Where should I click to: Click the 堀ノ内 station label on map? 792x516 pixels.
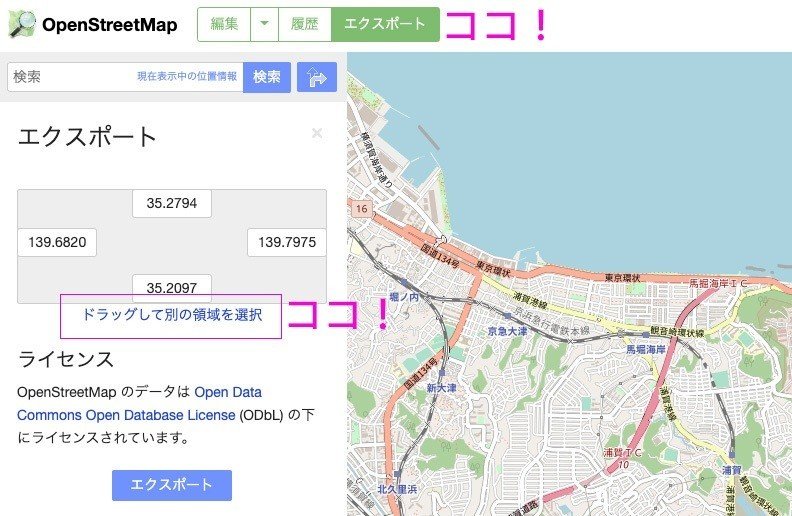404,297
